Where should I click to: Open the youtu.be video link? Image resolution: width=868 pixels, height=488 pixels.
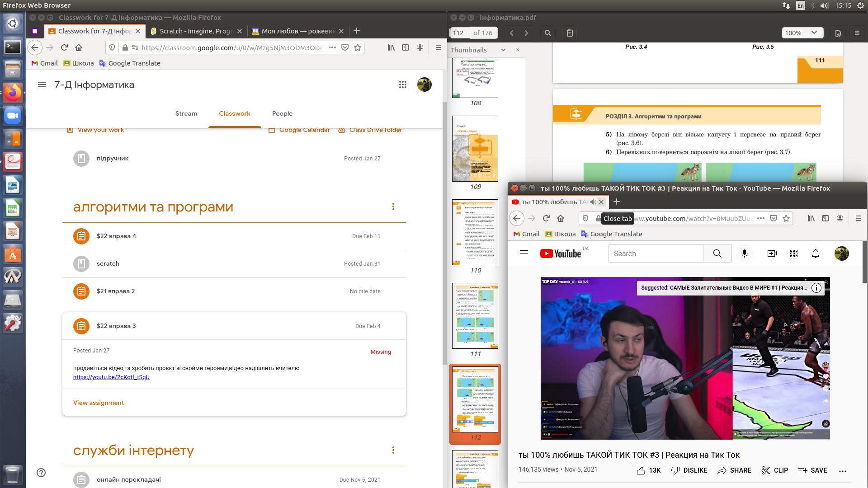pos(111,377)
